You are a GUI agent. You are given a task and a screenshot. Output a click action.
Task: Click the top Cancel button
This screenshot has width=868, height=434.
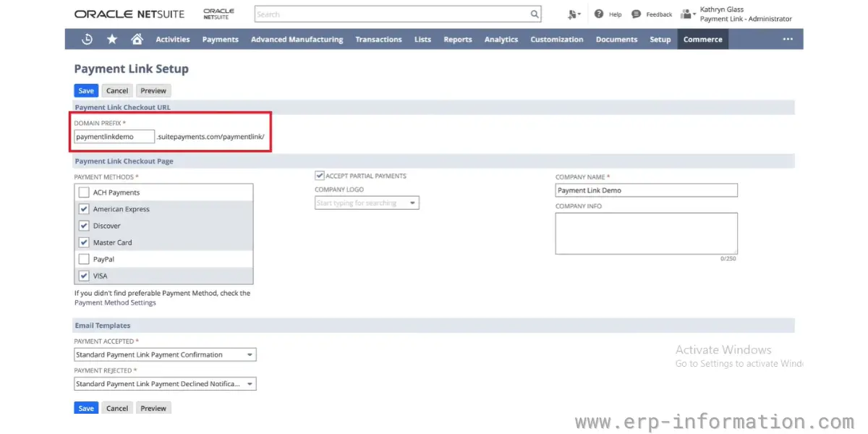click(x=117, y=90)
